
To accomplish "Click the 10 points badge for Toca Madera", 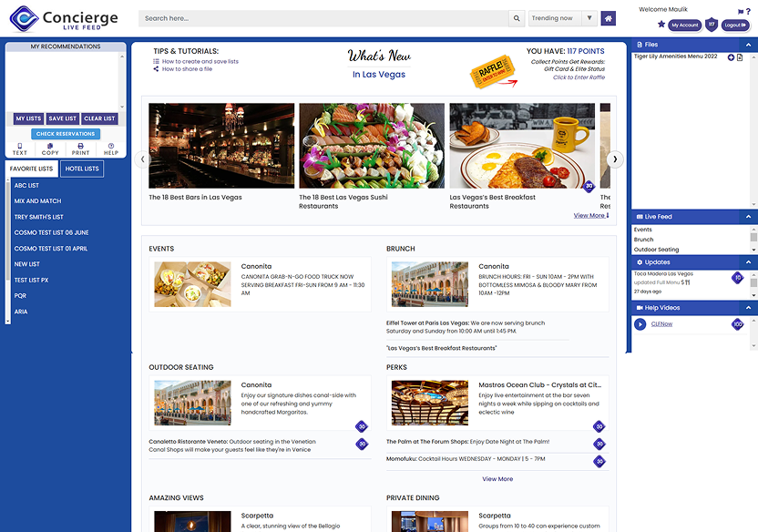I will (737, 278).
